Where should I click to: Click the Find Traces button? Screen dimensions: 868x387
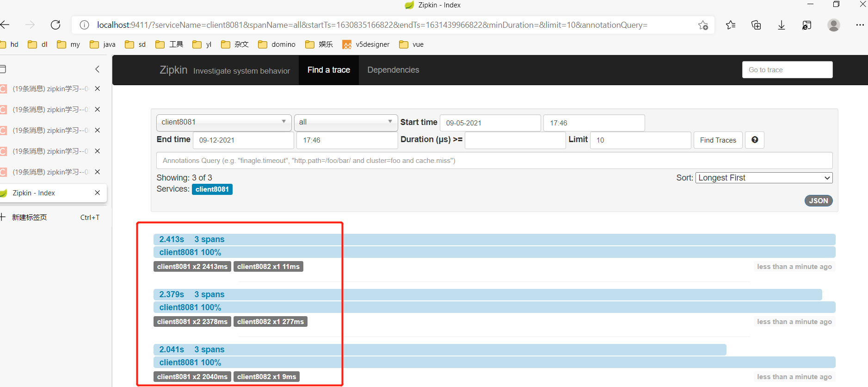tap(718, 140)
